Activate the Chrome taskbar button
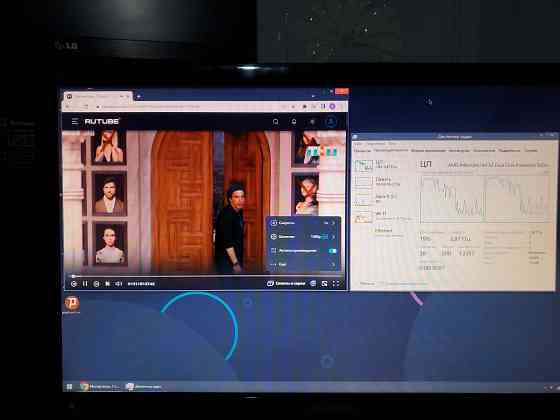The height and width of the screenshot is (420, 560). point(101,387)
